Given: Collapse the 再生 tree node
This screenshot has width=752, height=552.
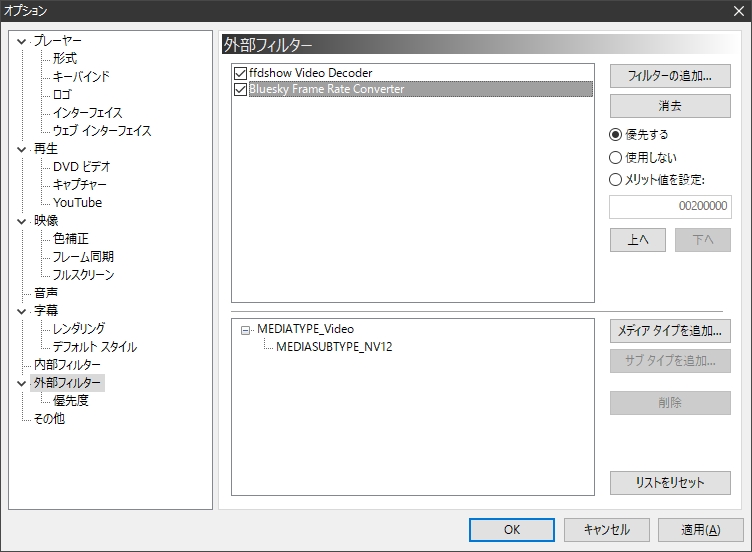Looking at the screenshot, I should tap(21, 149).
